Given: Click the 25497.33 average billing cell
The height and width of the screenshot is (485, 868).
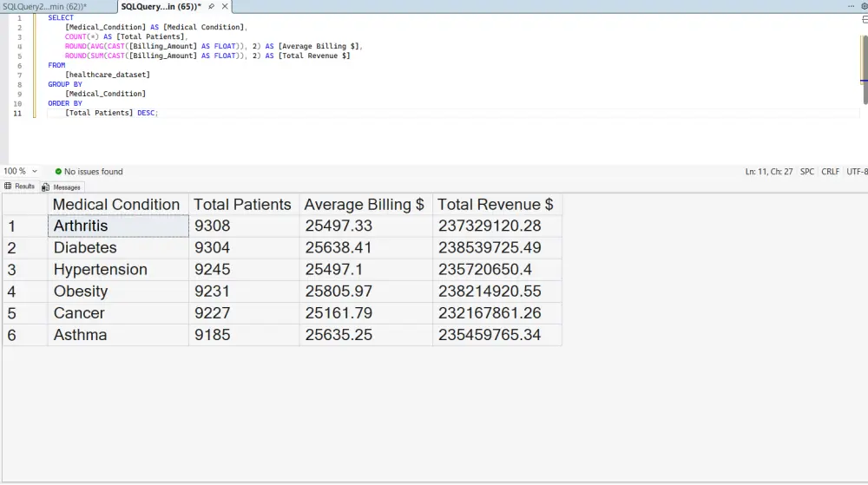Looking at the screenshot, I should point(366,226).
